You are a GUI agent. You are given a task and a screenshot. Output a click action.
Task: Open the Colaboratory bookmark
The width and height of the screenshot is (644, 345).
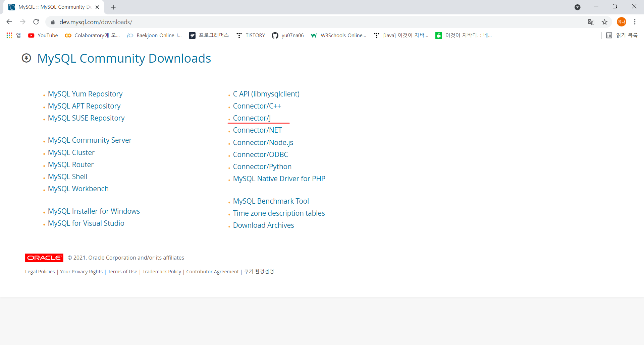(x=92, y=35)
